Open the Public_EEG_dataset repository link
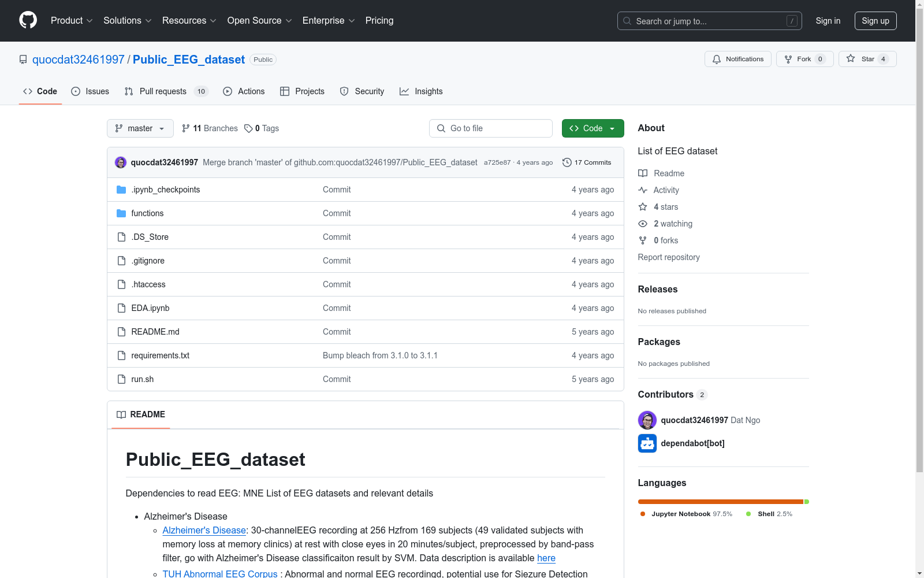Screen dimensions: 924x578 click(189, 60)
